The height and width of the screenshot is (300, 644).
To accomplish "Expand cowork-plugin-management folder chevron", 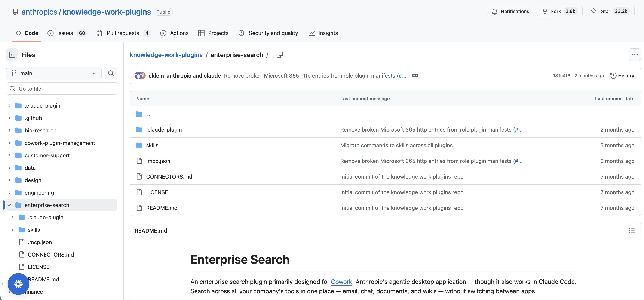I will click(9, 143).
